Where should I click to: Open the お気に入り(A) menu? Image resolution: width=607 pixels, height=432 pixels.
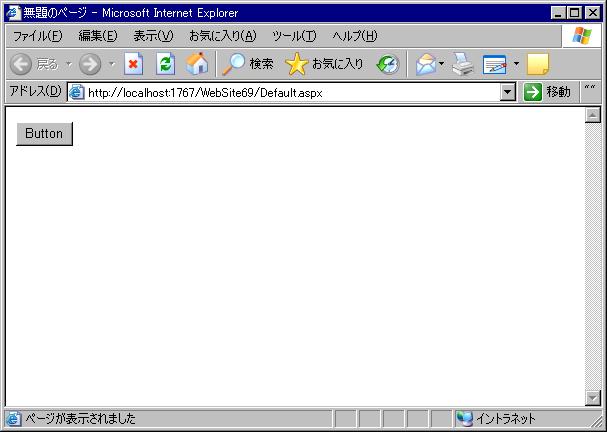(x=223, y=36)
